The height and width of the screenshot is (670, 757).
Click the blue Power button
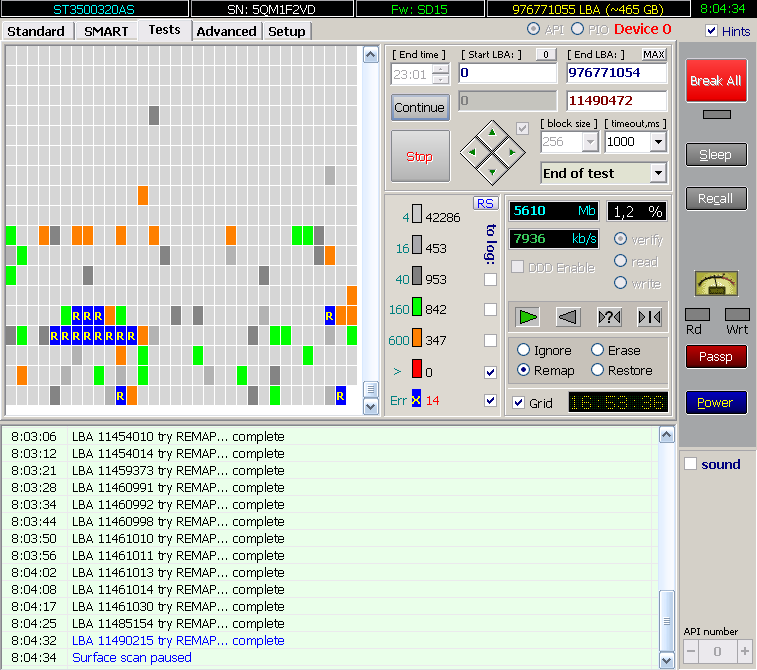(716, 403)
